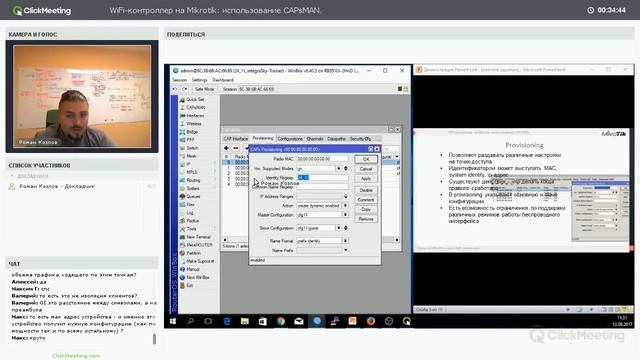Click the Common Name Regexp field
This screenshot has width=640, height=360.
coord(322,187)
